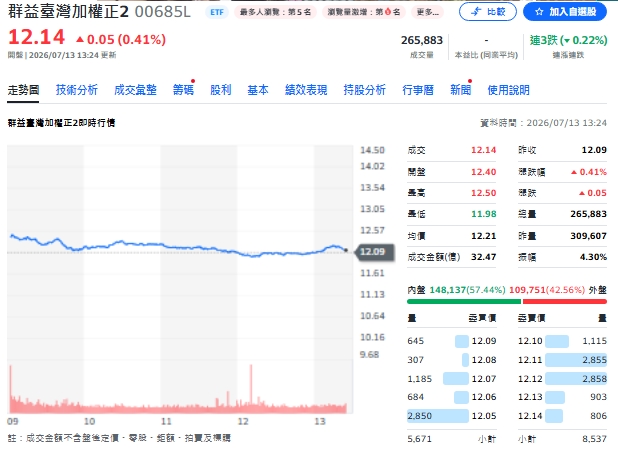Click bid row price 12.06
Viewport: 618px width, 460px height.
click(x=484, y=397)
